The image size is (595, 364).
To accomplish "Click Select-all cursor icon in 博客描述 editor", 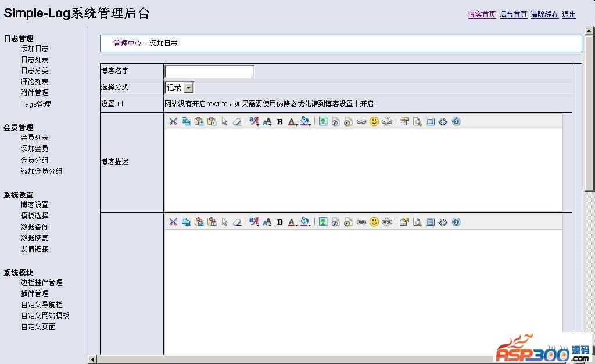I will coord(225,121).
